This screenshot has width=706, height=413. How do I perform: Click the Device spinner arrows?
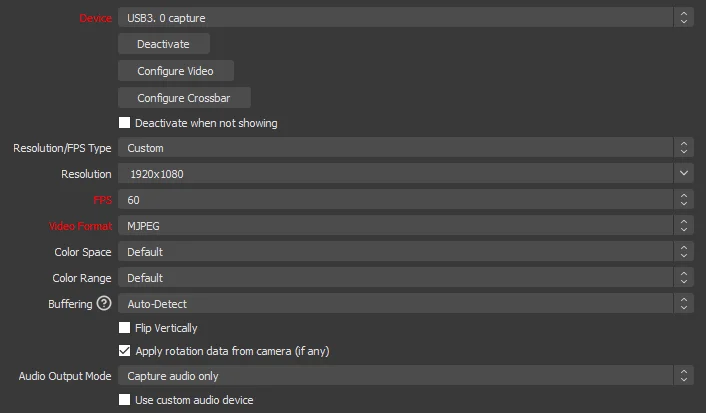click(x=684, y=17)
